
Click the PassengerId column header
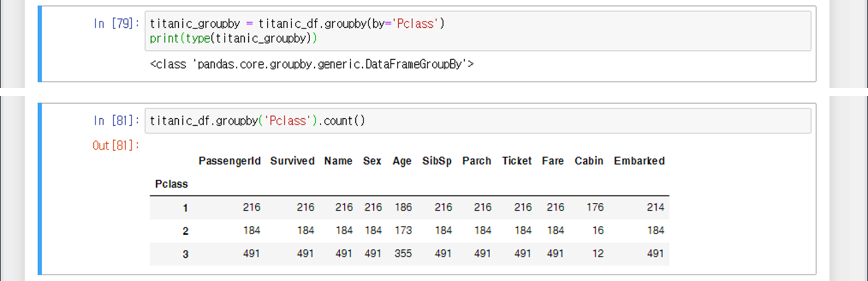click(230, 161)
